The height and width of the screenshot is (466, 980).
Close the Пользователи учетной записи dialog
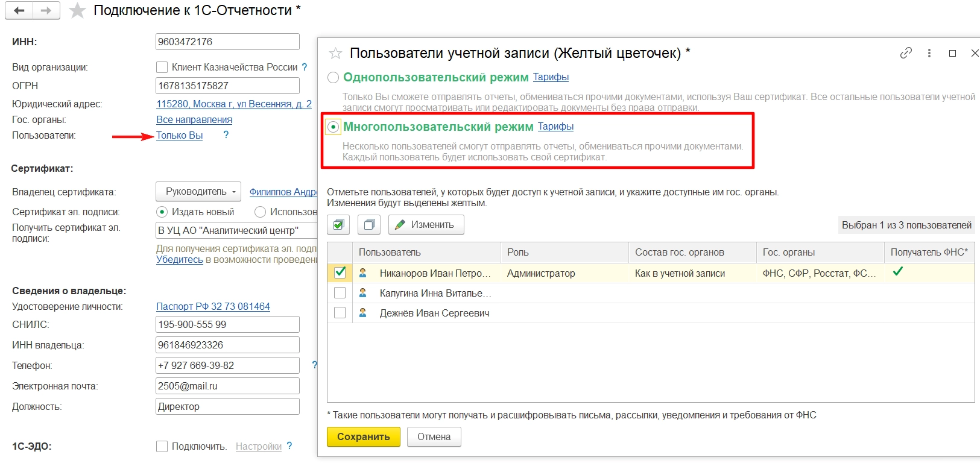pos(975,53)
